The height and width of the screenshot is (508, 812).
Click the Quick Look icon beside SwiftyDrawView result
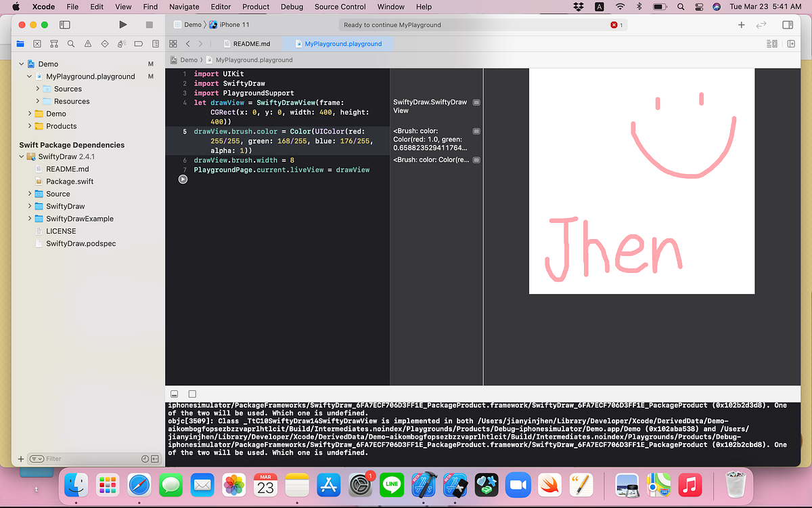(x=476, y=102)
